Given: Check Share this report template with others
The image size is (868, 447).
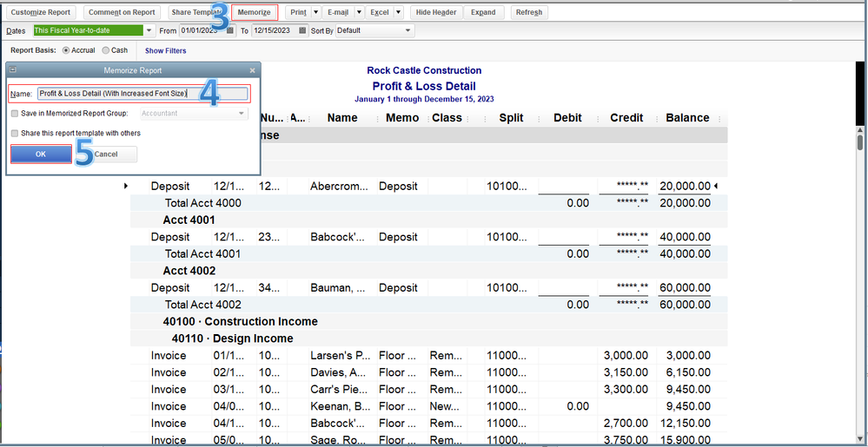Looking at the screenshot, I should (x=15, y=134).
